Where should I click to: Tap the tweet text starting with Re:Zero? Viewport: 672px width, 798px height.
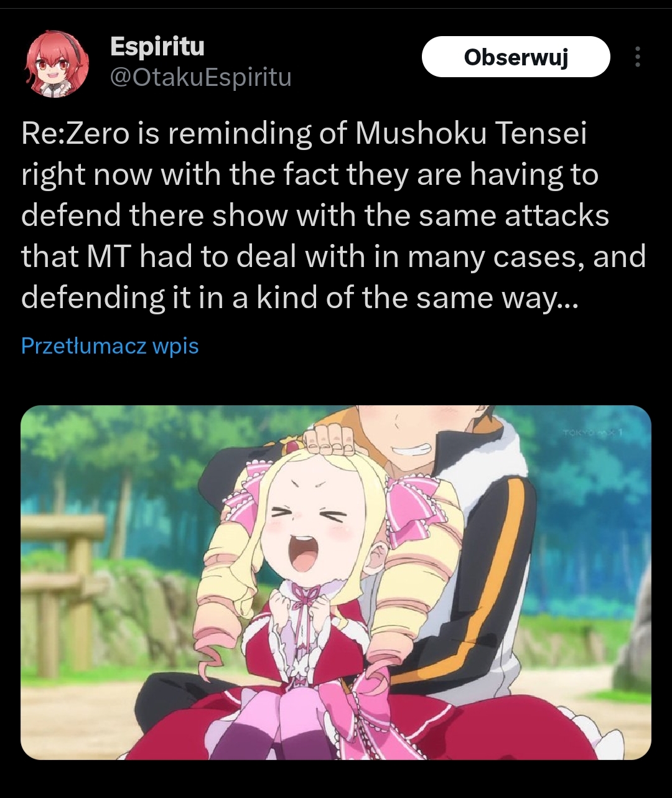(x=334, y=215)
